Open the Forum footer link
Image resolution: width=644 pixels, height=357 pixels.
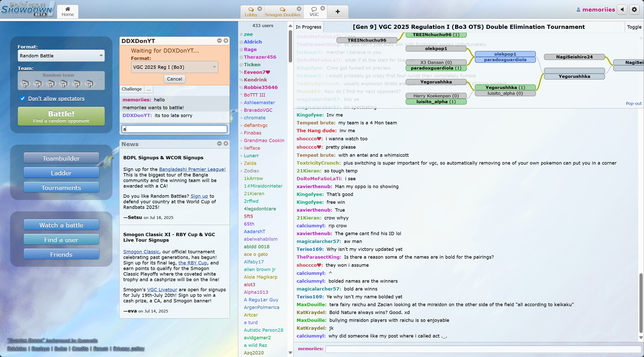pyautogui.click(x=101, y=348)
